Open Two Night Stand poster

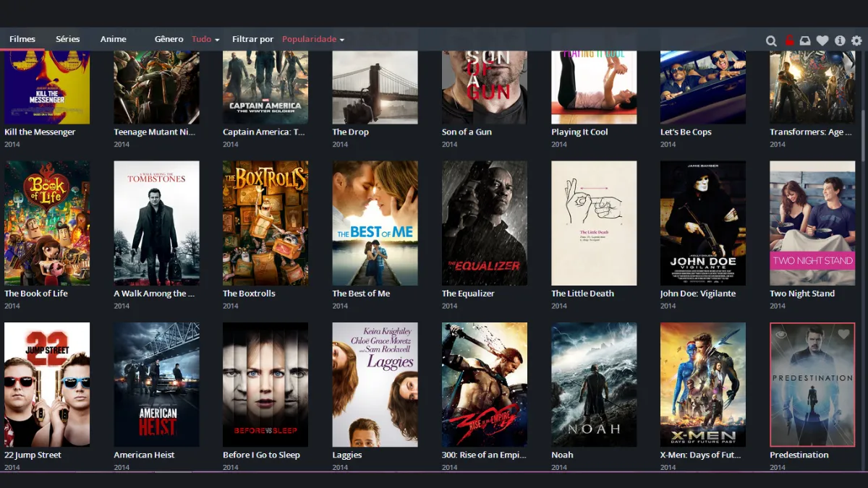812,223
